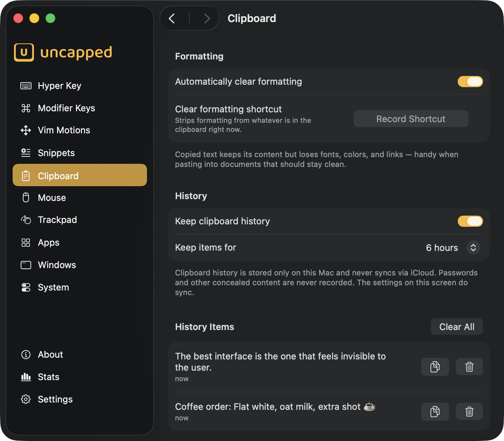
Task: Go back with the left chevron
Action: click(172, 18)
